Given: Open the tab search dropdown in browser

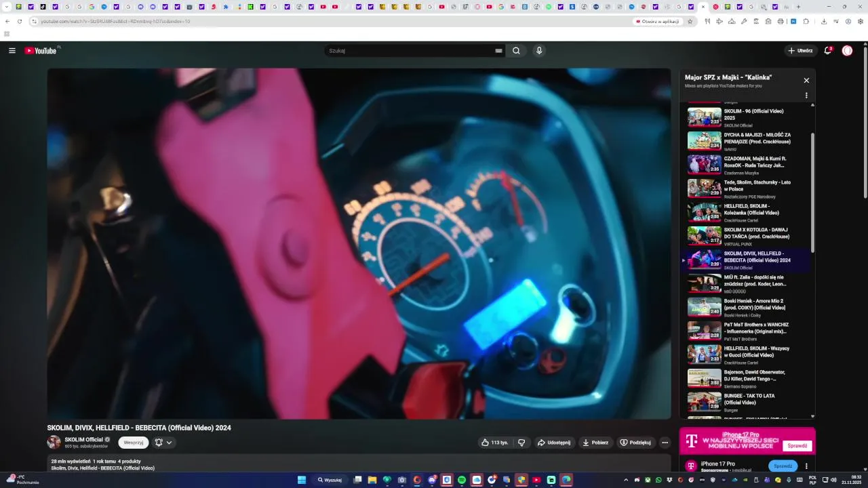Looking at the screenshot, I should coord(6,7).
